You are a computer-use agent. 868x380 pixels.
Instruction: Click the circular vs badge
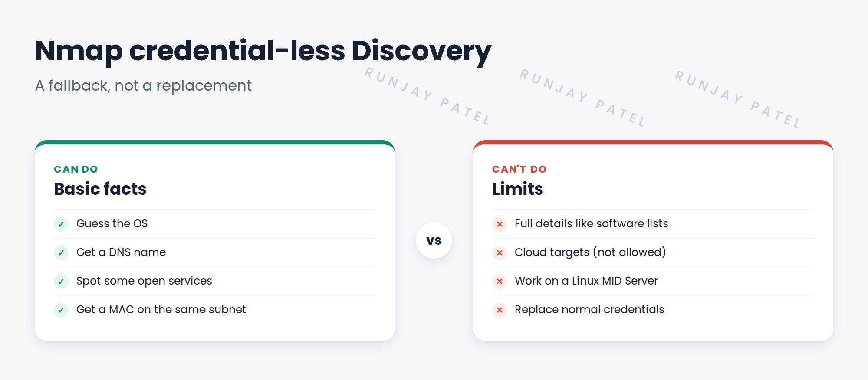pos(434,240)
